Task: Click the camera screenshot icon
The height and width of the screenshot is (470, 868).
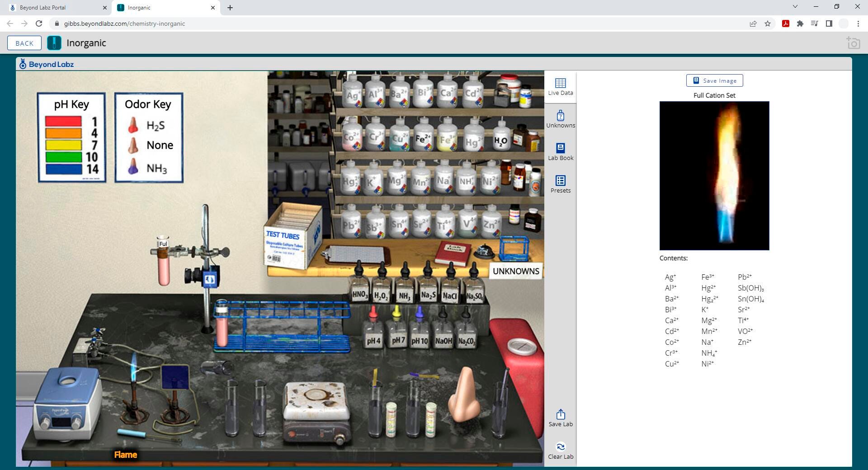Action: 853,43
